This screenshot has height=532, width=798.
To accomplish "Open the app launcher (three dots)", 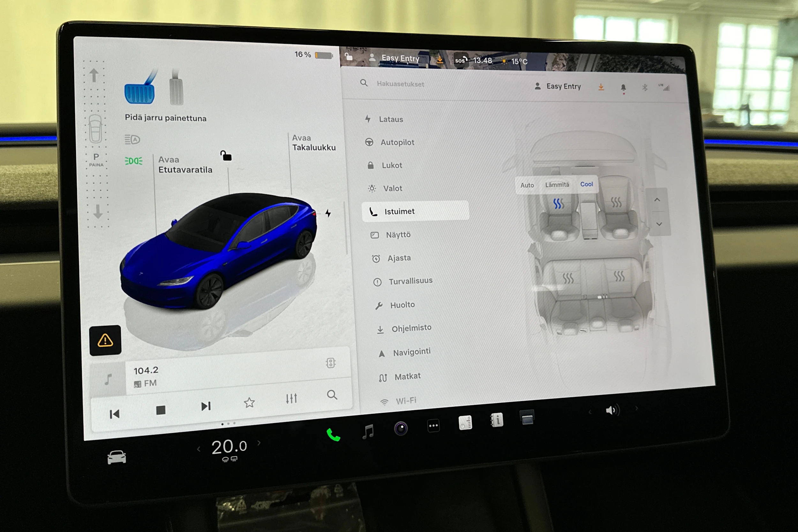I will pos(433,425).
